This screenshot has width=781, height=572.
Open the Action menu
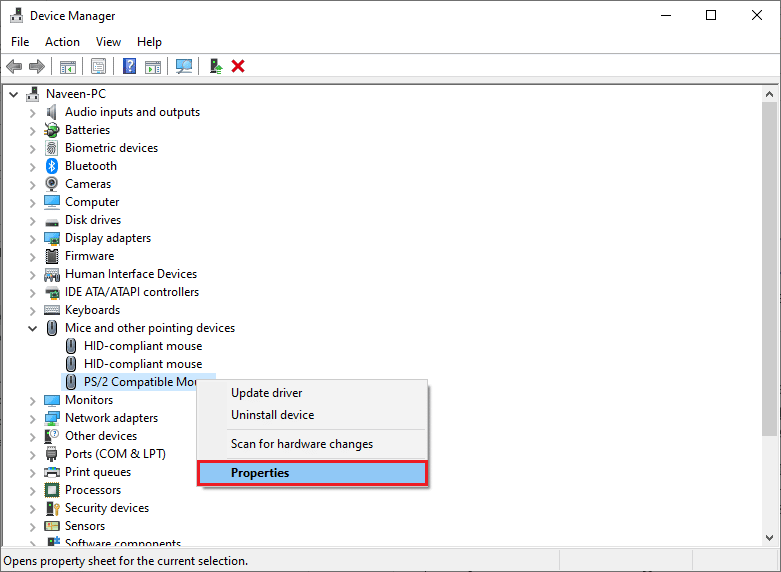click(62, 42)
